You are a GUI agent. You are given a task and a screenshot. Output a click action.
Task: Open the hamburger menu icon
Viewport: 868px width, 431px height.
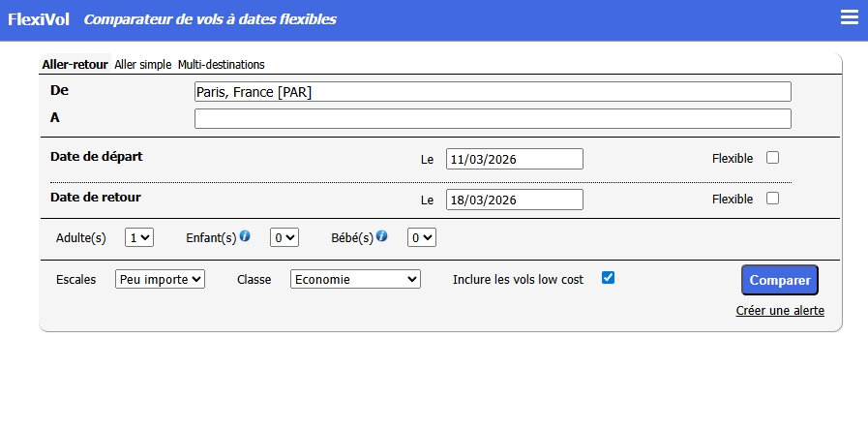(x=850, y=18)
